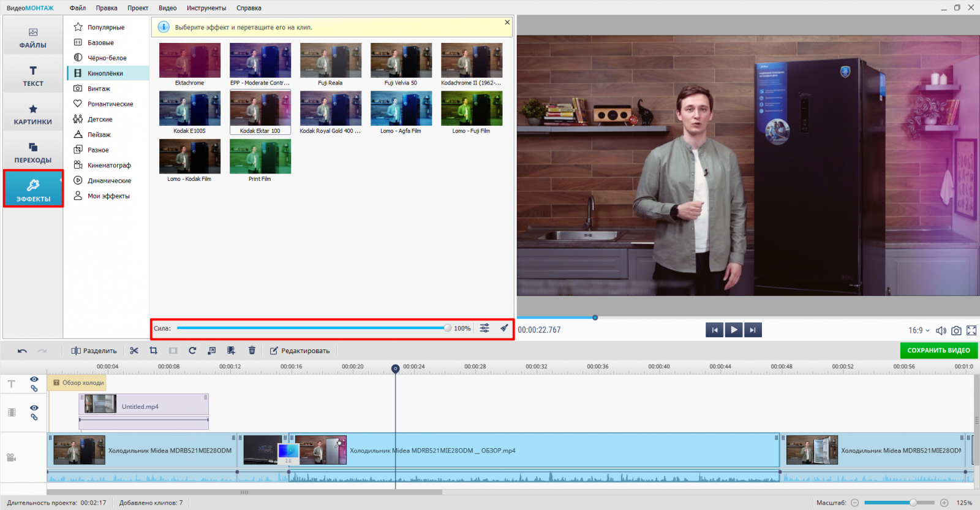Select the crop tool icon
980x510 pixels.
pos(154,351)
